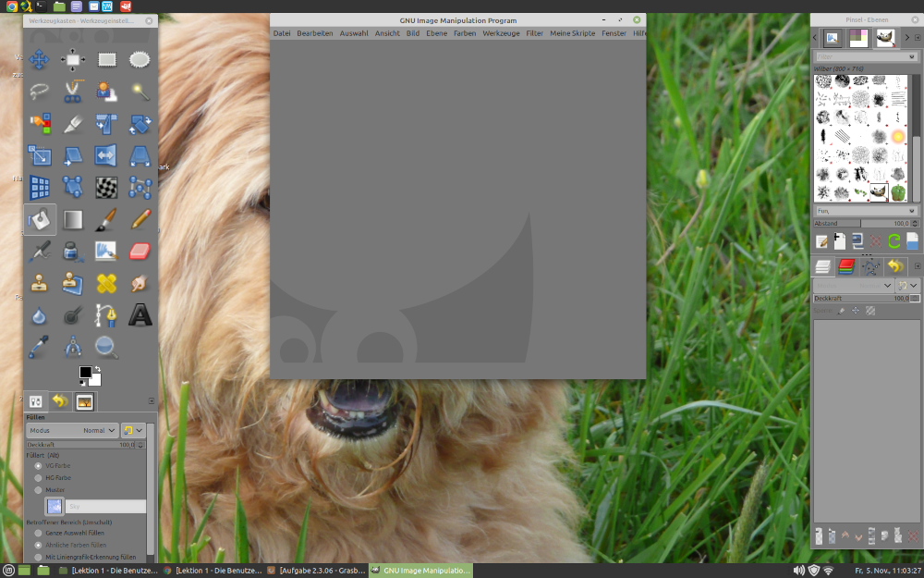Select the Flip tool

pyautogui.click(x=106, y=155)
